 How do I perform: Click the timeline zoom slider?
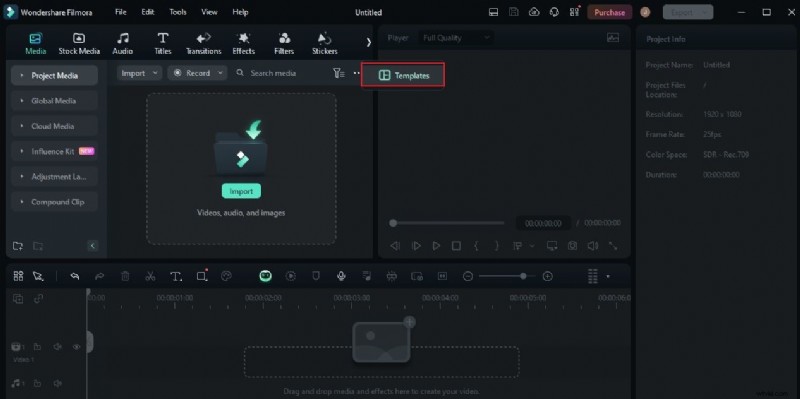click(507, 276)
